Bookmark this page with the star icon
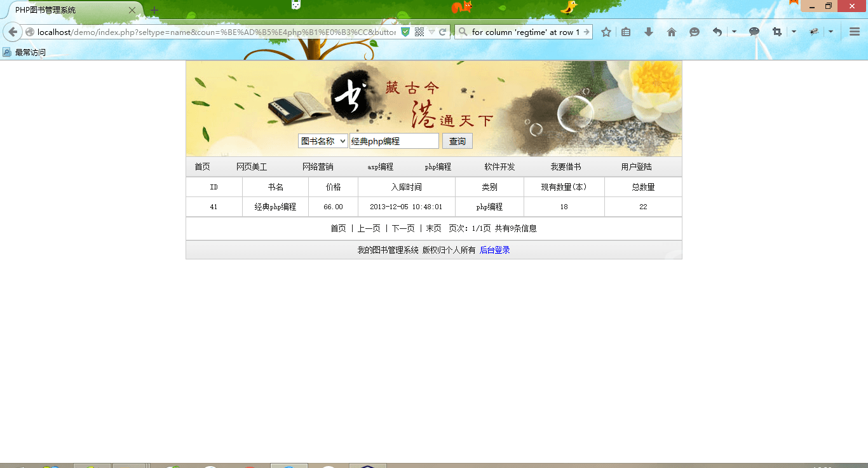Image resolution: width=868 pixels, height=468 pixels. (606, 32)
